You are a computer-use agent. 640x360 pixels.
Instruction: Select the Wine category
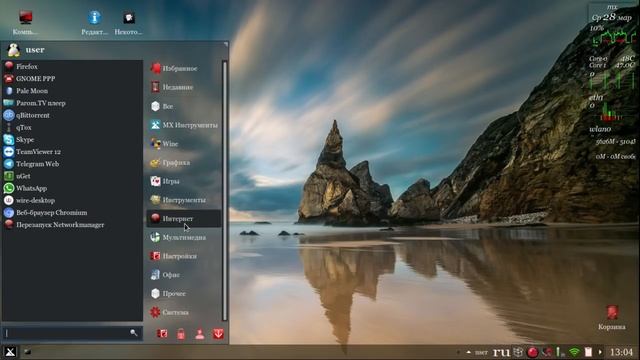pyautogui.click(x=184, y=144)
